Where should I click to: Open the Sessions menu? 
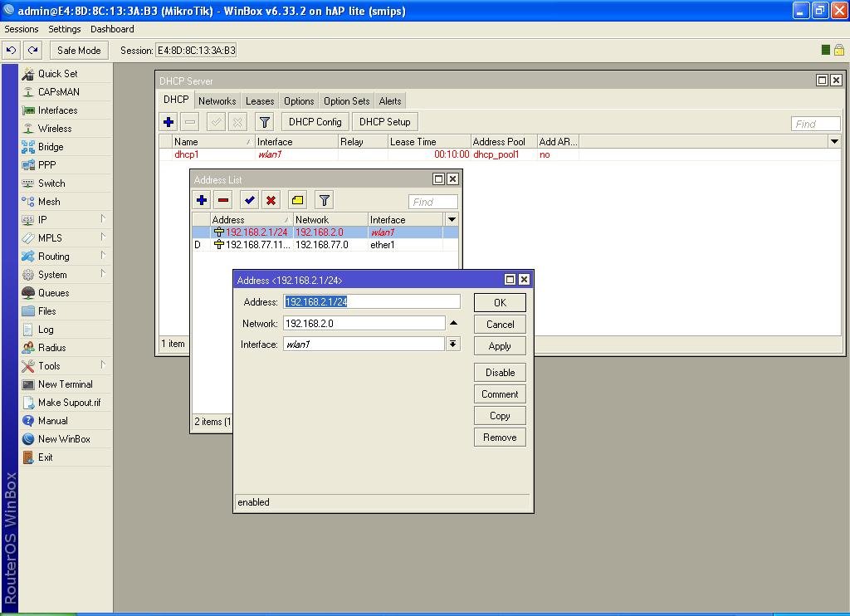(21, 29)
